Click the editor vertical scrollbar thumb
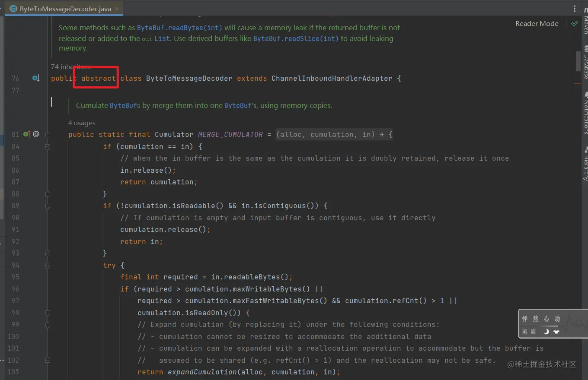The width and height of the screenshot is (588, 380). (578, 61)
